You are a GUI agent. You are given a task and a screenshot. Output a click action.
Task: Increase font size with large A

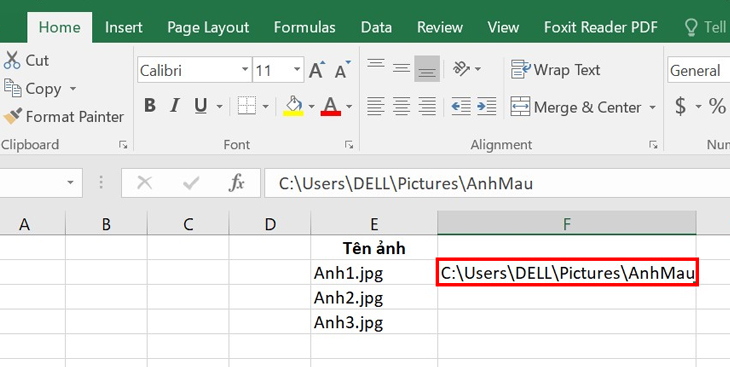317,70
